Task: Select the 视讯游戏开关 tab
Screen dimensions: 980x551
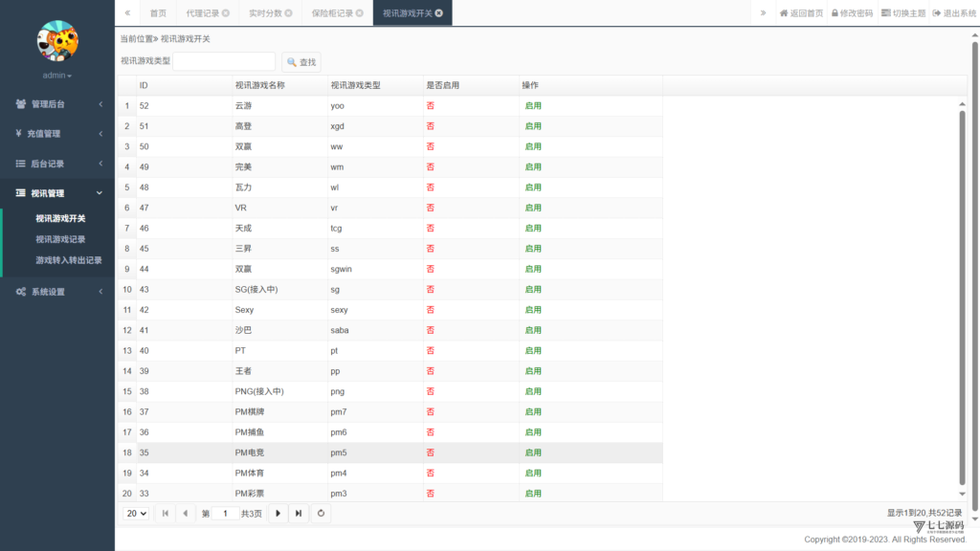Action: 408,13
